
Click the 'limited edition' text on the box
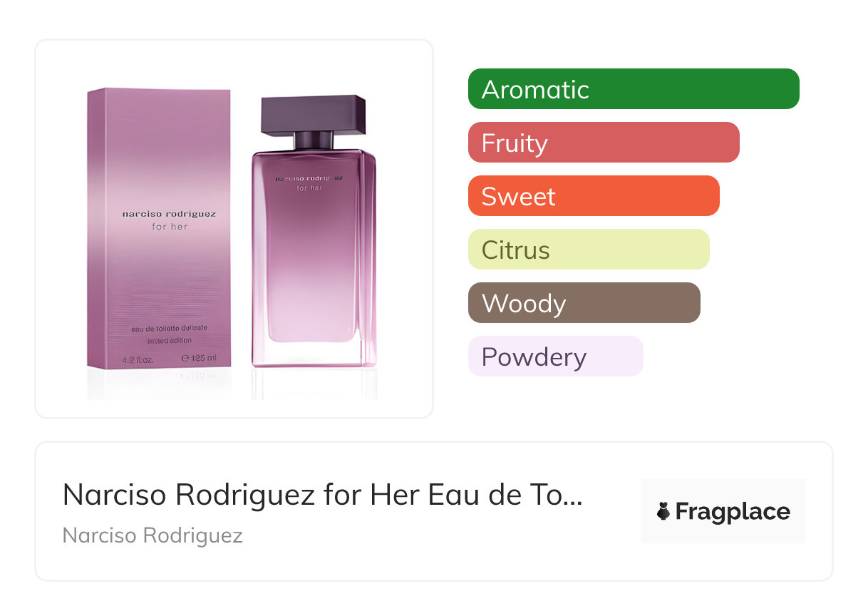click(x=170, y=341)
